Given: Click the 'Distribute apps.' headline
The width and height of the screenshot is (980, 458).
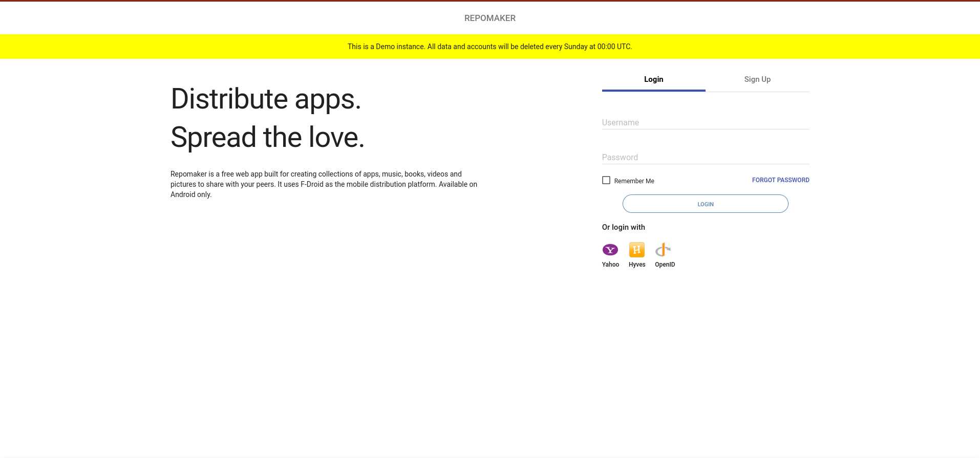Looking at the screenshot, I should click(266, 99).
